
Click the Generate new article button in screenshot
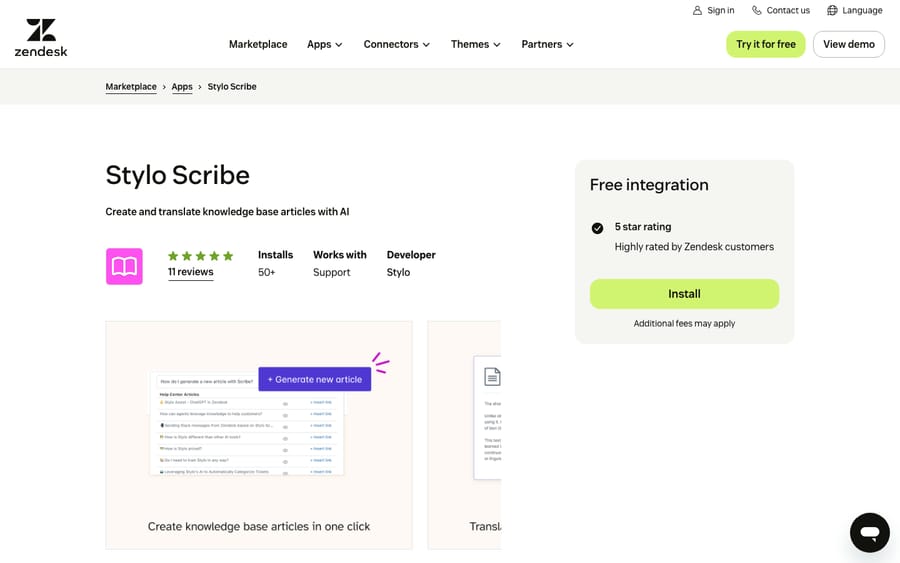[x=315, y=379]
